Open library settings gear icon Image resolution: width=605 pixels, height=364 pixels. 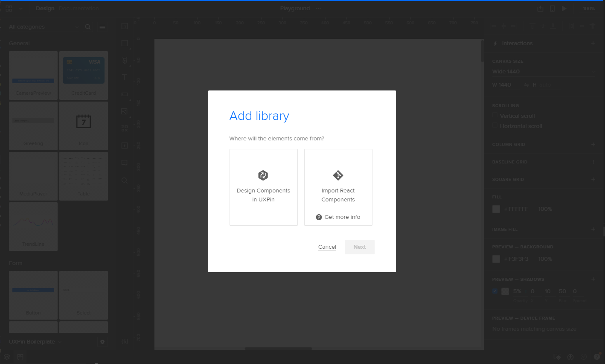(102, 342)
